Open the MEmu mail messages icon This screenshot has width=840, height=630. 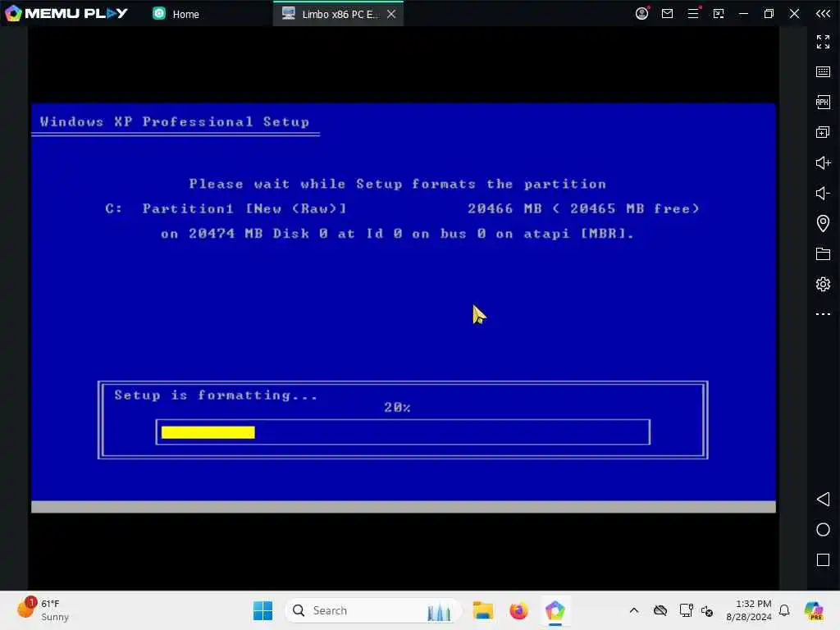667,13
